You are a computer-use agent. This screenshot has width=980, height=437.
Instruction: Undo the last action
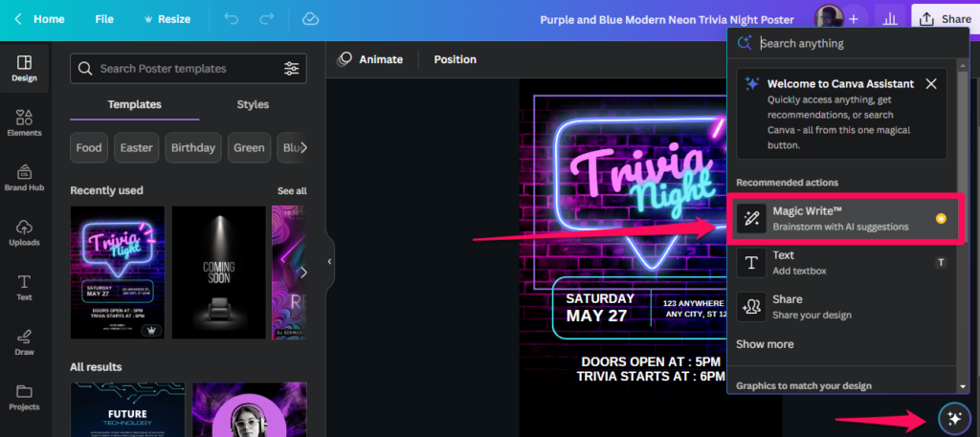pos(232,19)
